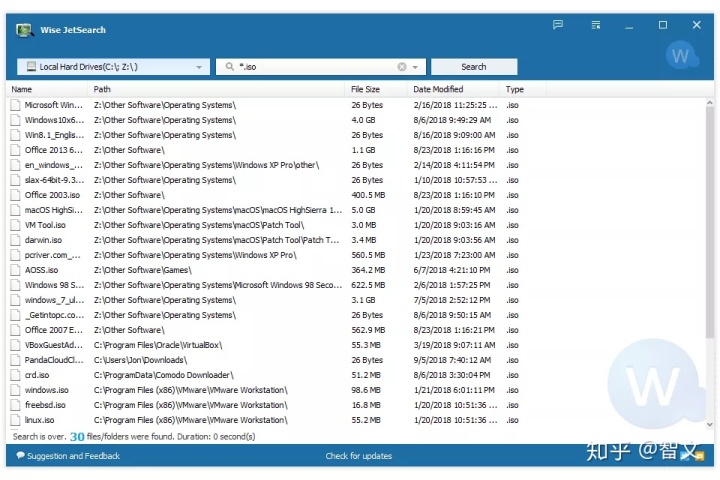Viewport: 720px width, 480px height.
Task: Click Check for updates link
Action: click(x=359, y=456)
